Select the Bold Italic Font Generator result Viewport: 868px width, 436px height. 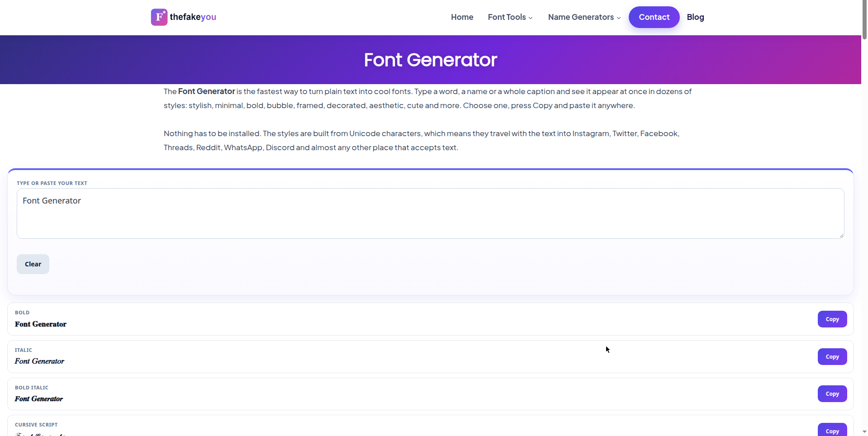click(39, 399)
